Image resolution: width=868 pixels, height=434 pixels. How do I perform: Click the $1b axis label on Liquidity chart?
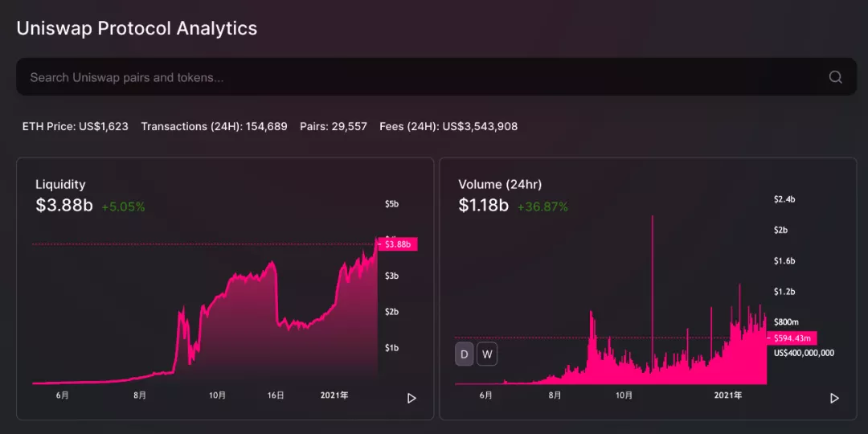pyautogui.click(x=392, y=348)
